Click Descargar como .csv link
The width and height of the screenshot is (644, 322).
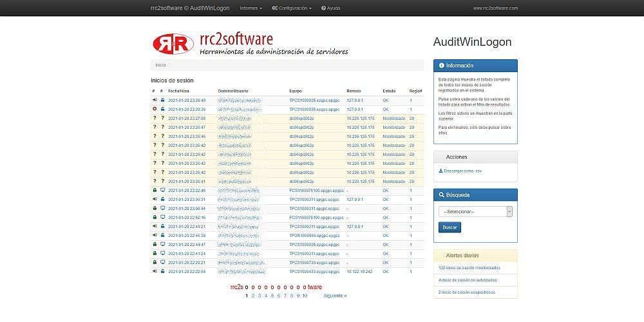[460, 171]
